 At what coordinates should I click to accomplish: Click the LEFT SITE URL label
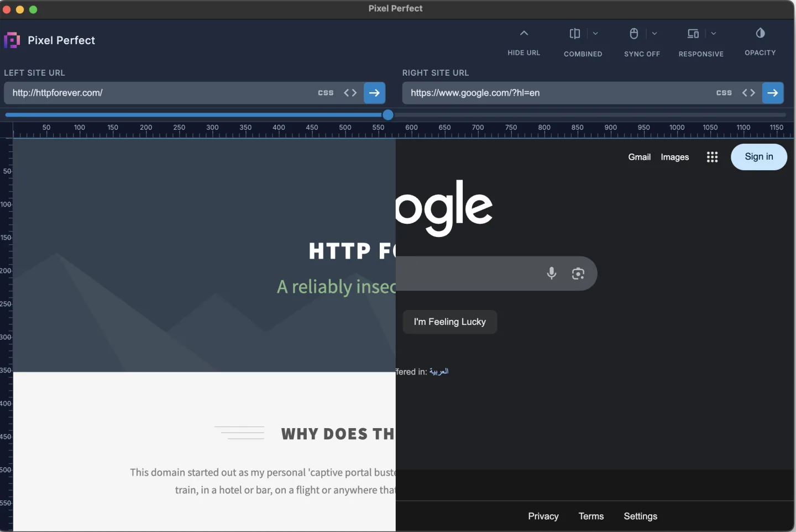coord(34,73)
